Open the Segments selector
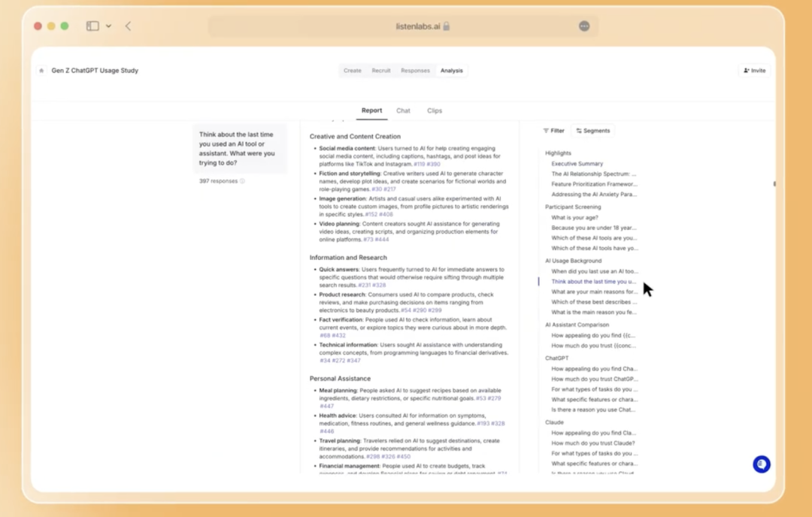This screenshot has width=812, height=517. click(x=593, y=131)
